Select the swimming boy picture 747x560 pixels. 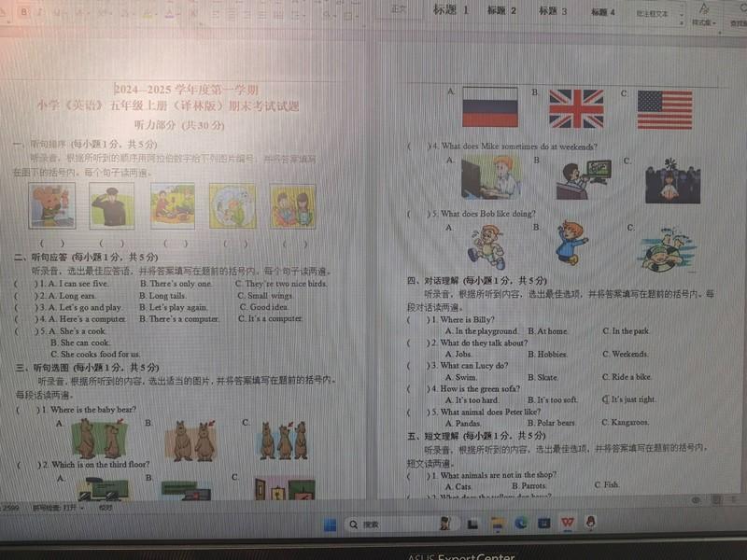pyautogui.click(x=668, y=251)
